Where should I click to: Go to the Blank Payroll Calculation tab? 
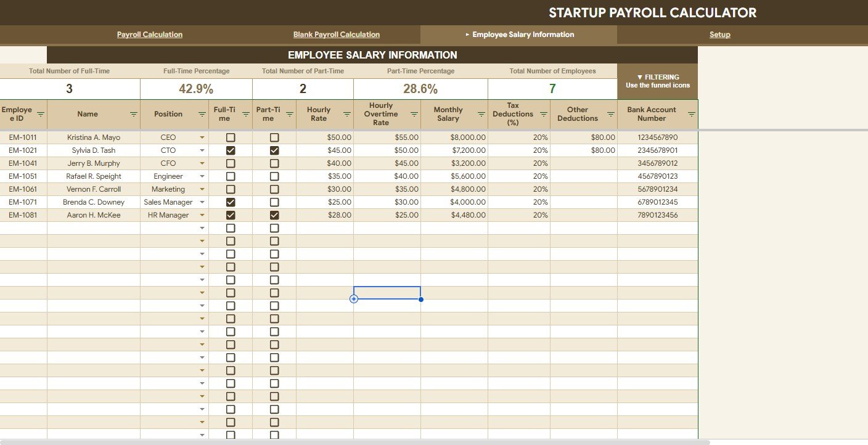(x=337, y=35)
